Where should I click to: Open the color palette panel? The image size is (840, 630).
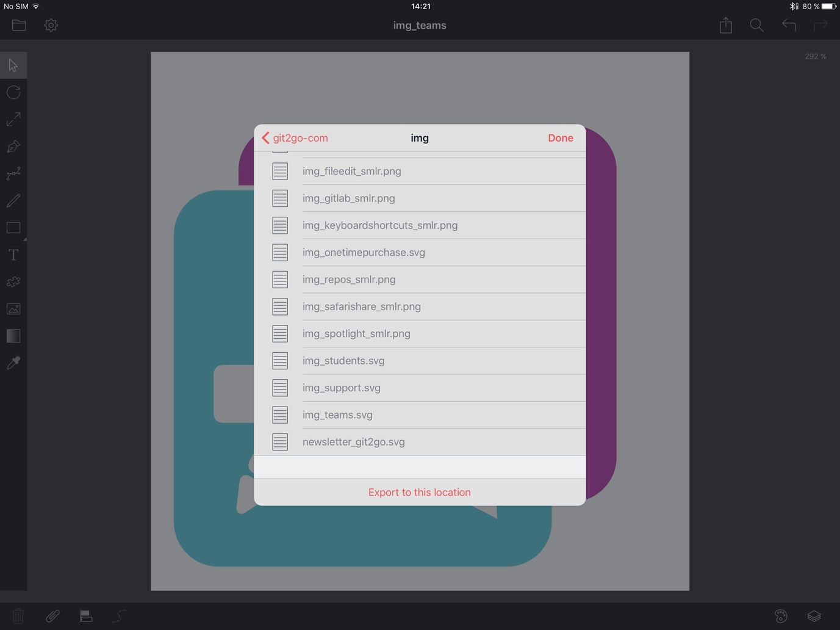[781, 616]
